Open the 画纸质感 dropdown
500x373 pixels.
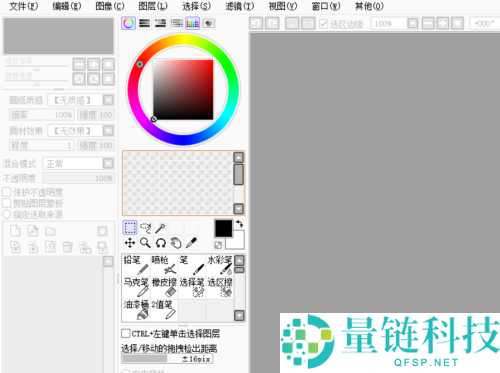[81, 100]
